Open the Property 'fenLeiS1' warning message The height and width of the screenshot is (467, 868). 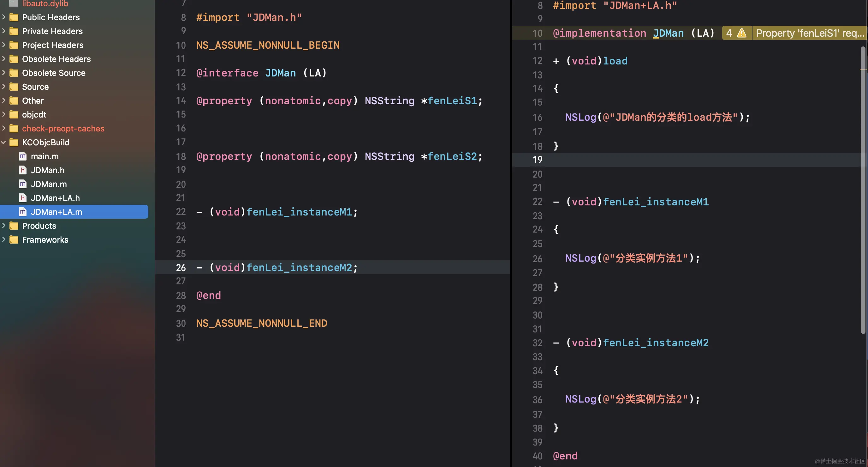[810, 33]
